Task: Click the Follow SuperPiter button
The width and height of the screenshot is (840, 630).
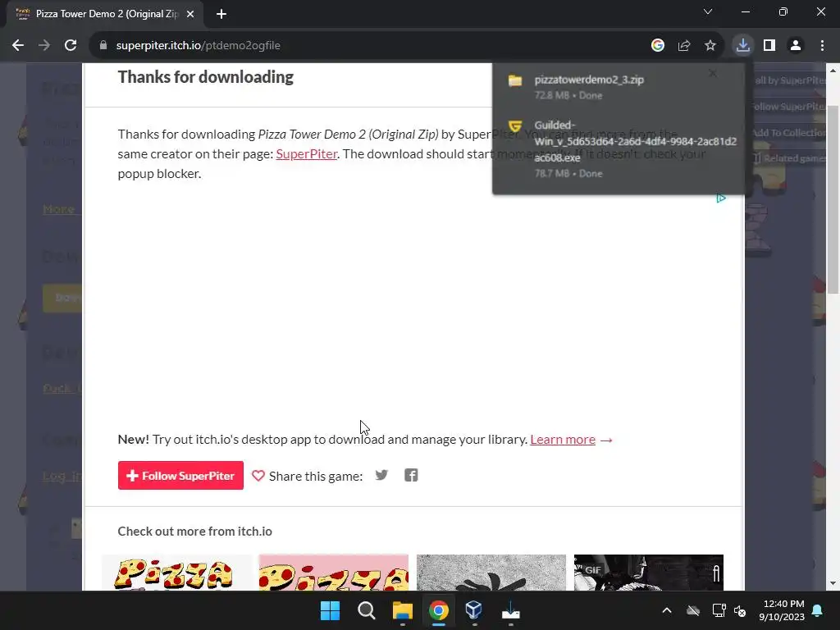Action: [x=180, y=475]
